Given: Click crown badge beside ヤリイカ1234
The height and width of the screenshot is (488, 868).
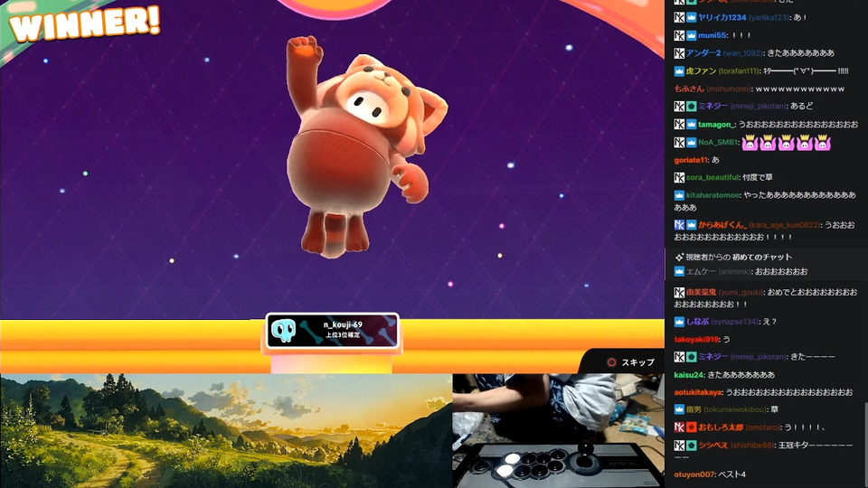Looking at the screenshot, I should (x=692, y=18).
